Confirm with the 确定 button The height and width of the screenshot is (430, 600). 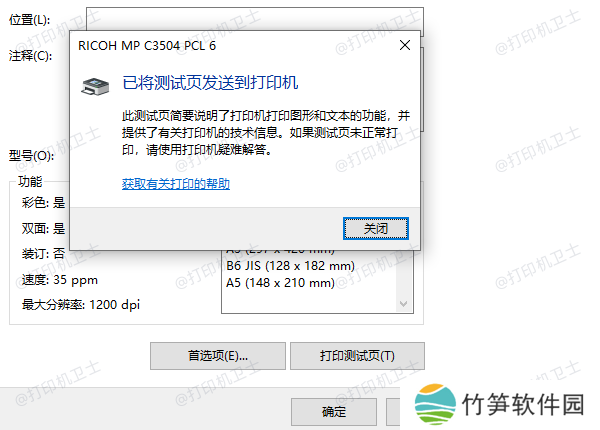[334, 412]
